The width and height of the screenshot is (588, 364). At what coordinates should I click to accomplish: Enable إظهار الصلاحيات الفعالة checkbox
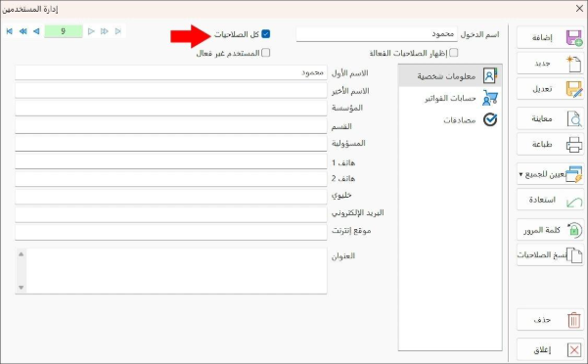(x=454, y=53)
